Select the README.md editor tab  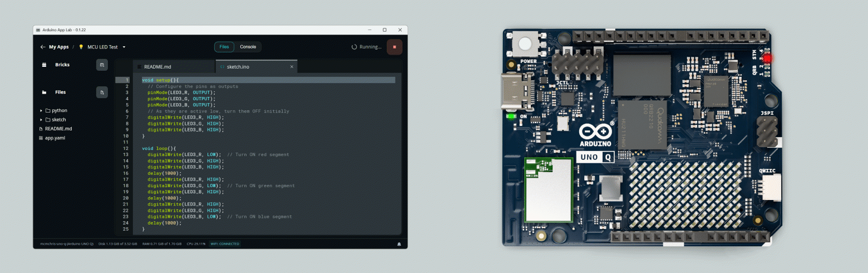(x=174, y=66)
